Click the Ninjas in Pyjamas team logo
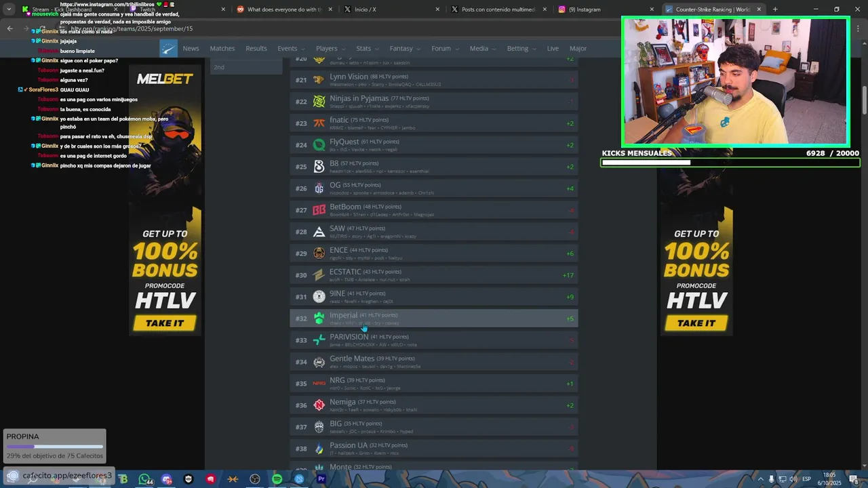868x488 pixels. [319, 102]
